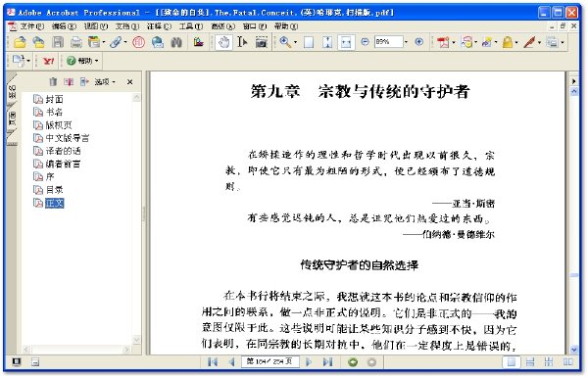Click the zoom percentage field
Viewport: 588px width, 378px height.
pyautogui.click(x=388, y=42)
